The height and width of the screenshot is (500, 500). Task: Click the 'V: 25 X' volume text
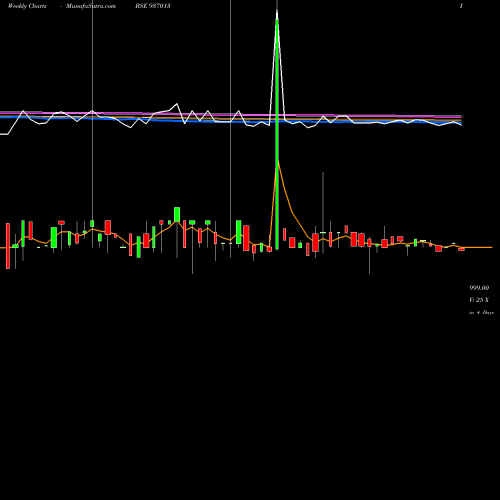point(479,300)
